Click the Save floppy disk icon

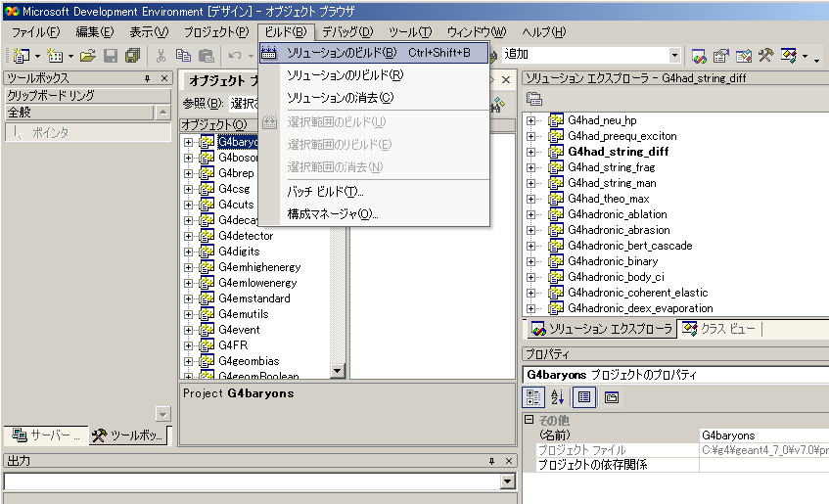tap(110, 55)
